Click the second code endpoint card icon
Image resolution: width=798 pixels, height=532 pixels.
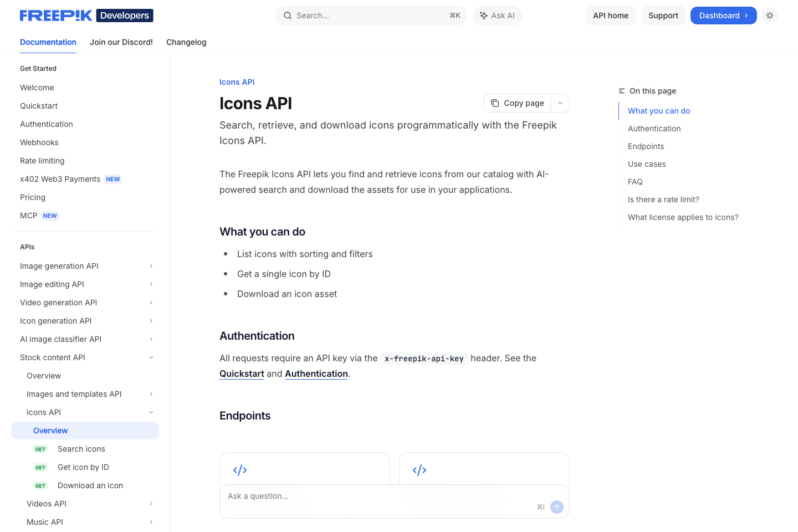click(x=420, y=469)
